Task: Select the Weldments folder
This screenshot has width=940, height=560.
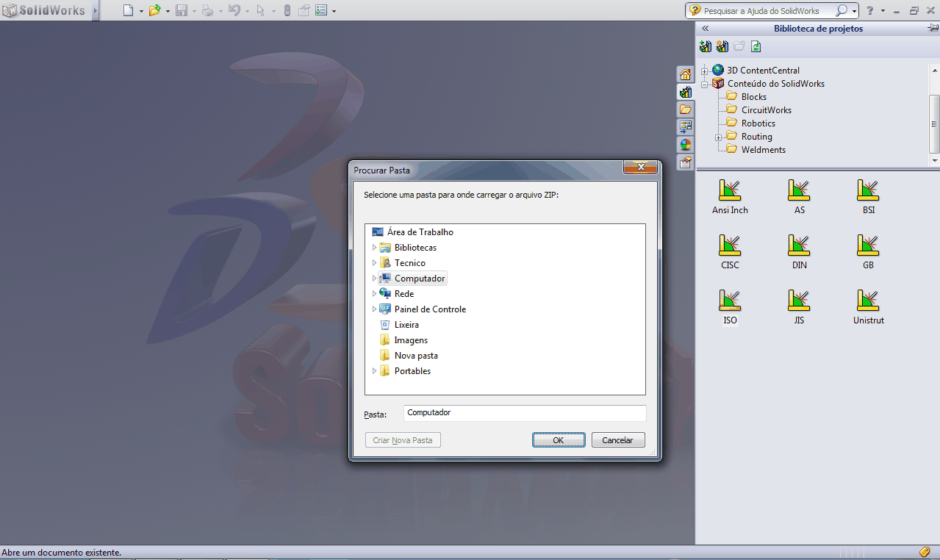Action: tap(756, 150)
